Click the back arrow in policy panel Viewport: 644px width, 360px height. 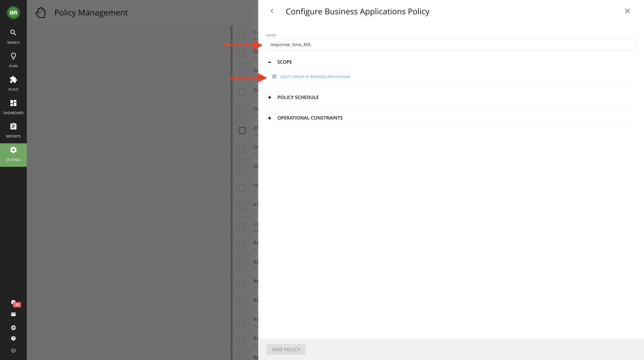point(272,11)
